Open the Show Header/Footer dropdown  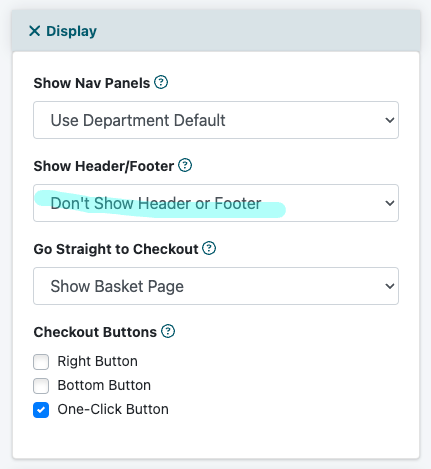216,203
